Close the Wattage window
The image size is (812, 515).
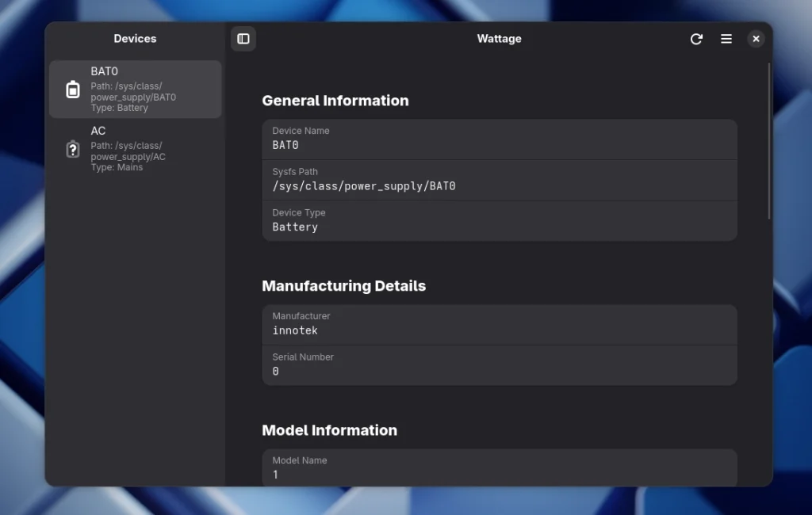[756, 39]
